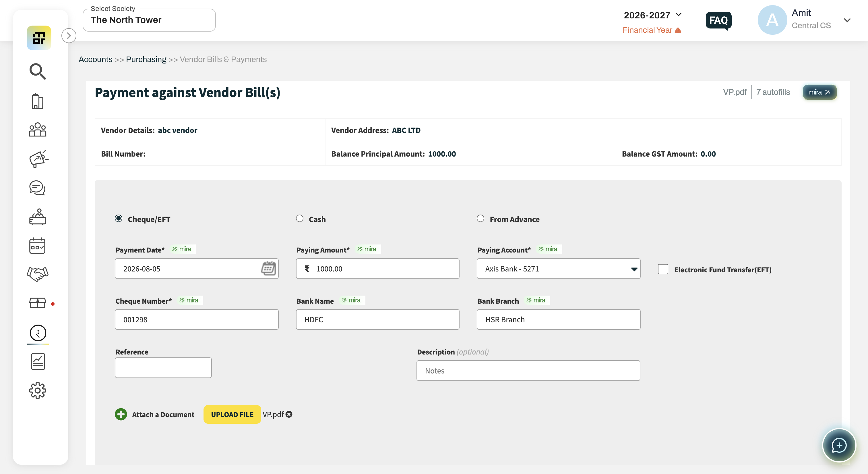
Task: Select the Cheque/EFT payment option
Action: 119,218
